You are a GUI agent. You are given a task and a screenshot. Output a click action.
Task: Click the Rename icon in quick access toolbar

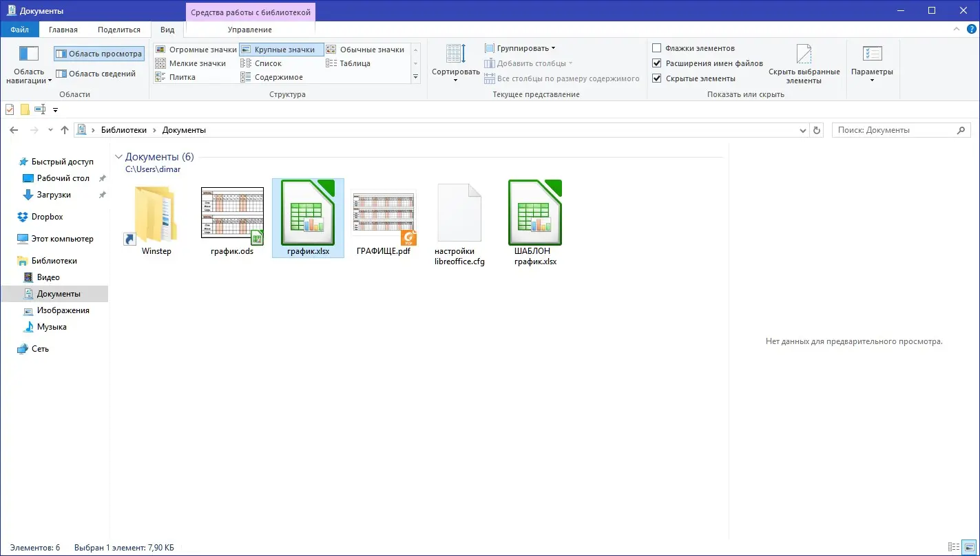point(40,109)
